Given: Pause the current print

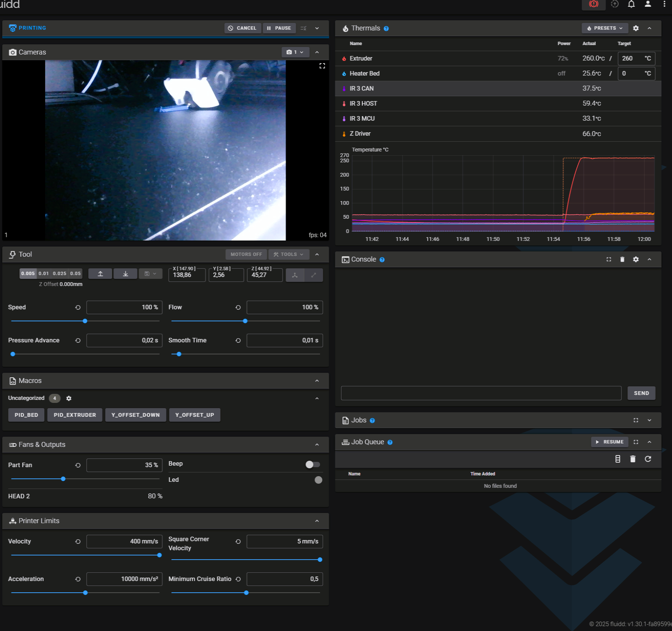Looking at the screenshot, I should (279, 28).
